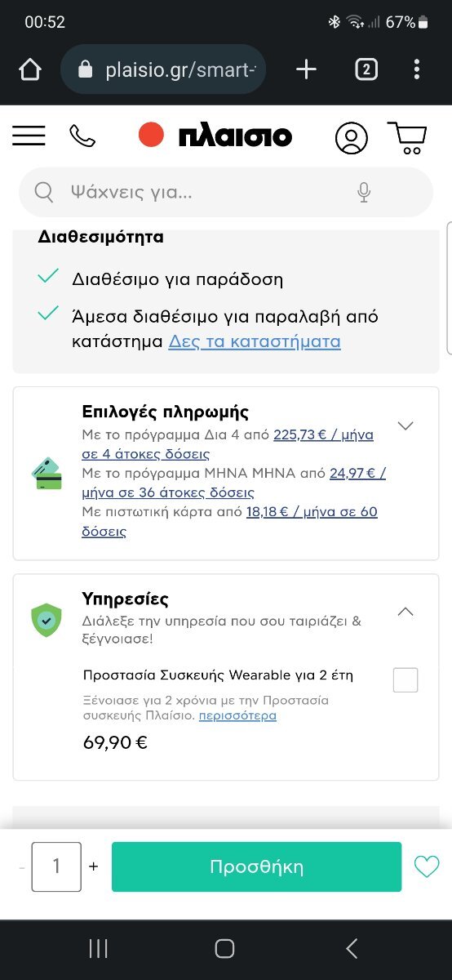This screenshot has height=980, width=452.
Task: Increase quantity with the plus button
Action: [x=93, y=866]
